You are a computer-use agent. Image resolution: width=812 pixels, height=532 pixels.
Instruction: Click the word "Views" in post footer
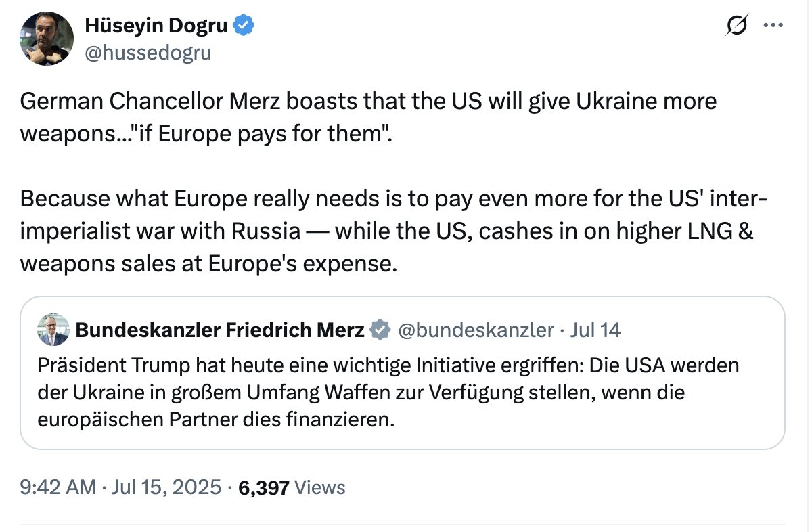[x=320, y=487]
